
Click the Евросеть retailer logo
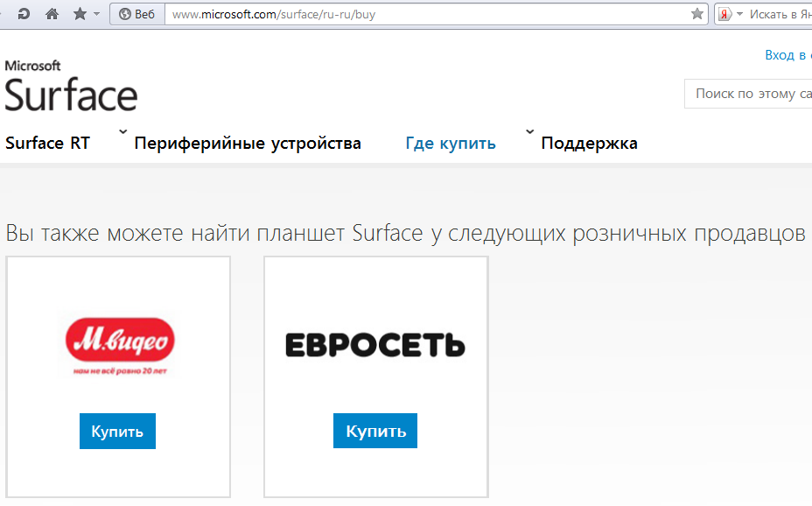(x=375, y=345)
